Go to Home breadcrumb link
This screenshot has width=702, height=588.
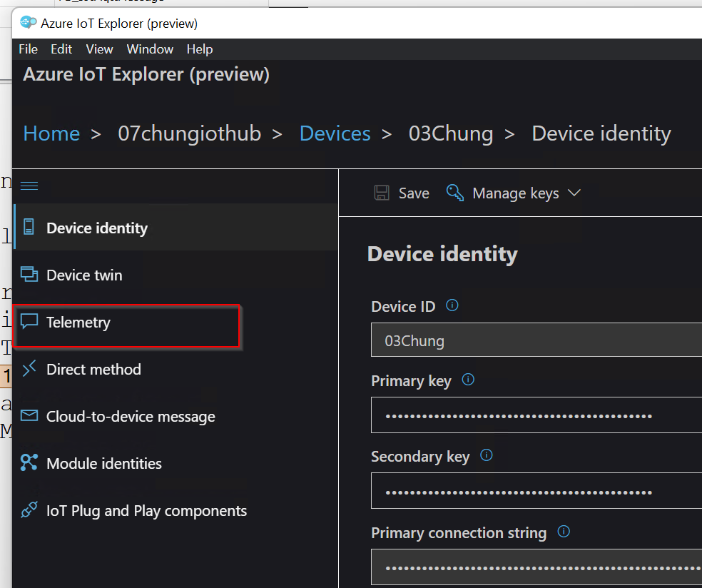[x=51, y=133]
